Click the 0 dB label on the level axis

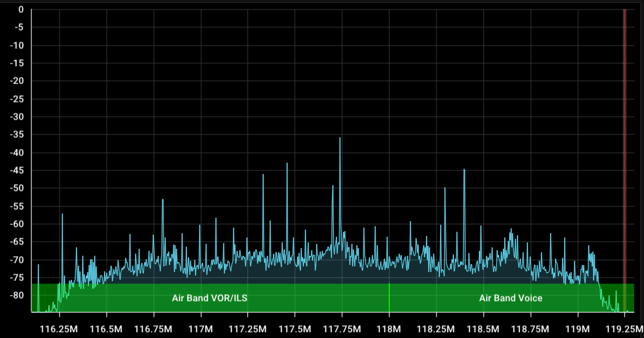[x=21, y=10]
